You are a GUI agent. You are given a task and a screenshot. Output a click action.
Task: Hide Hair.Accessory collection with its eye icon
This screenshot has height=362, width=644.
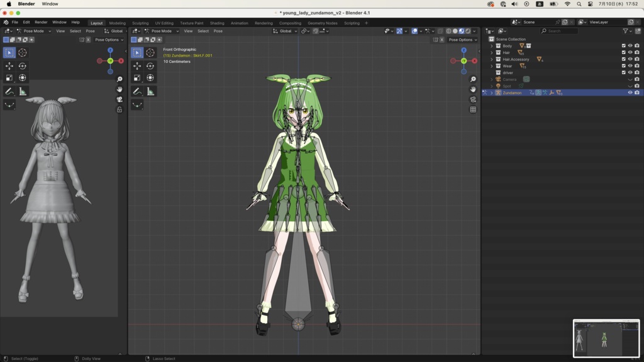630,59
